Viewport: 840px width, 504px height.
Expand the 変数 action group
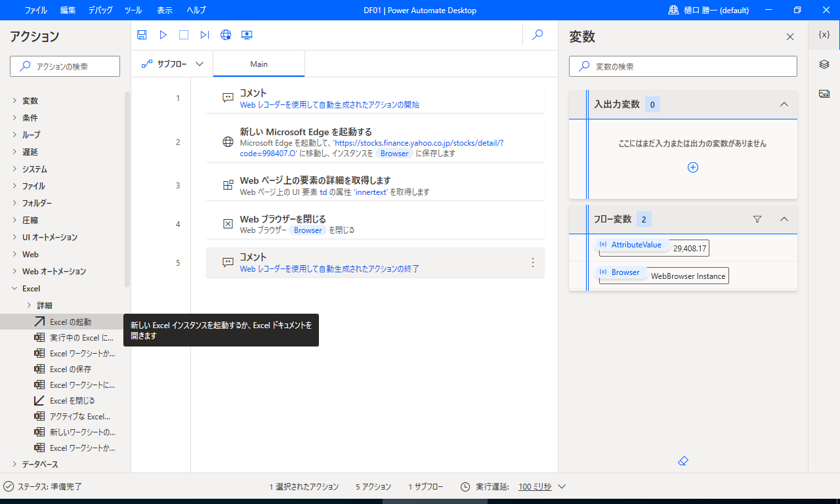coord(14,100)
